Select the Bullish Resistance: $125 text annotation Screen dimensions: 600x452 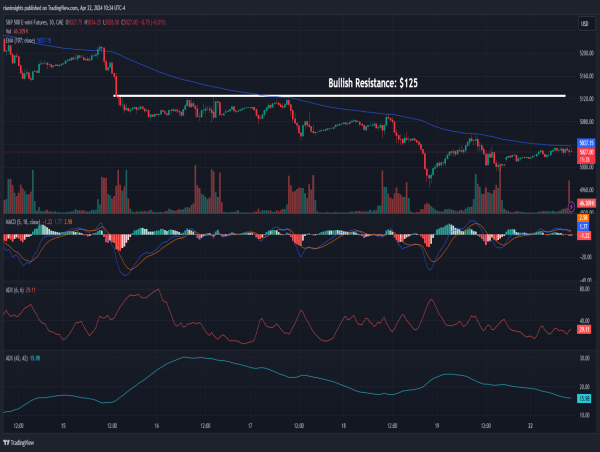click(x=373, y=83)
